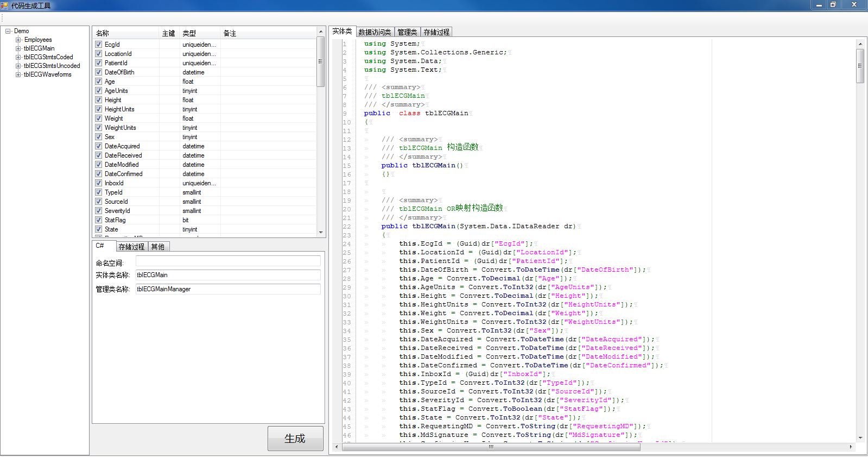868x457 pixels.
Task: Click the 实体类名称 input field
Action: pos(228,275)
